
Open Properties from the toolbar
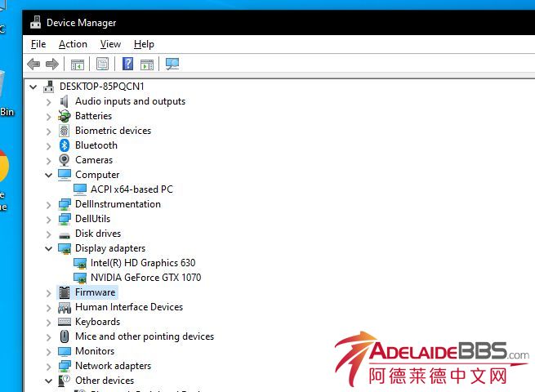102,64
